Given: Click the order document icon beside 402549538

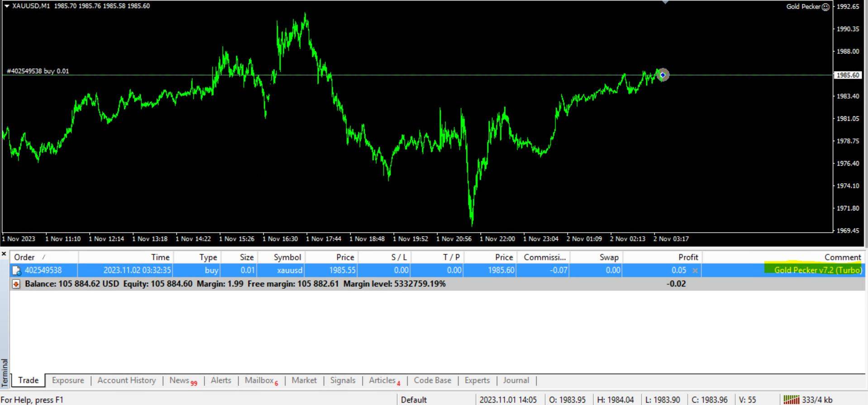Looking at the screenshot, I should tap(17, 271).
